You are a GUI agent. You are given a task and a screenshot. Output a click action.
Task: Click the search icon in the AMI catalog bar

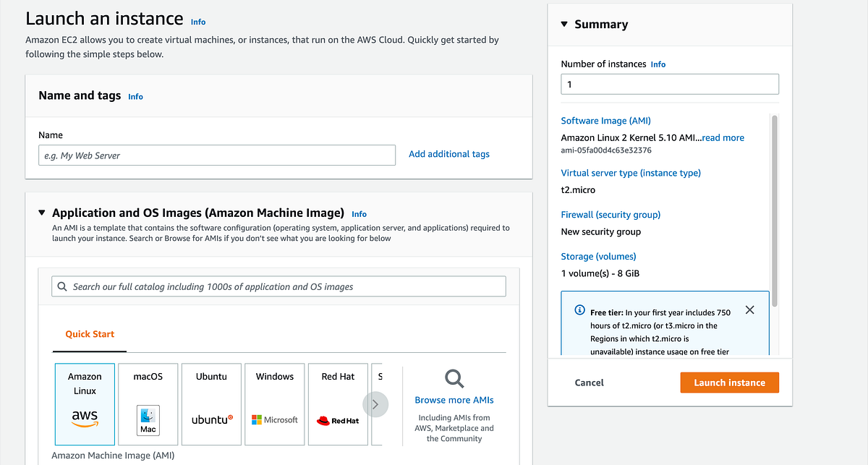point(62,286)
